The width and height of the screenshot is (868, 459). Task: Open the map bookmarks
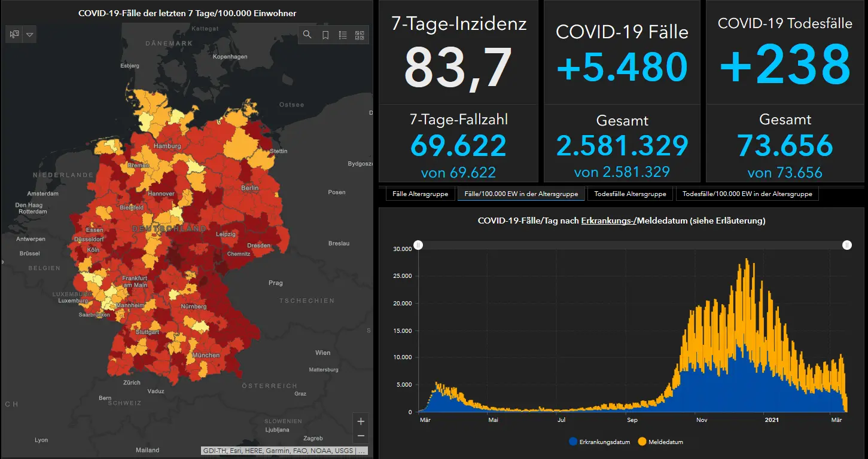(325, 35)
